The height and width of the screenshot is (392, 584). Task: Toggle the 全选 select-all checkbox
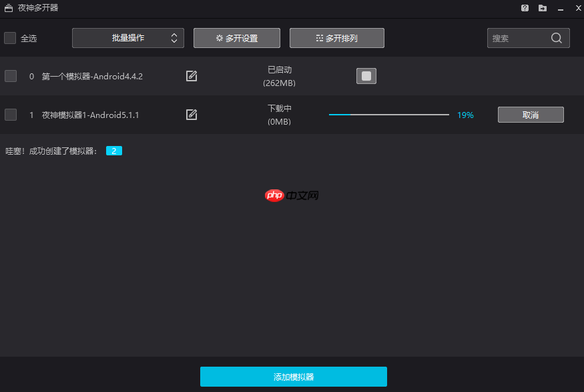[10, 38]
